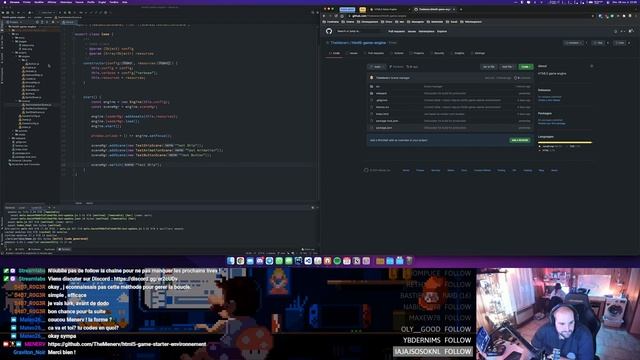Open Spotify from the dock

coord(337,261)
